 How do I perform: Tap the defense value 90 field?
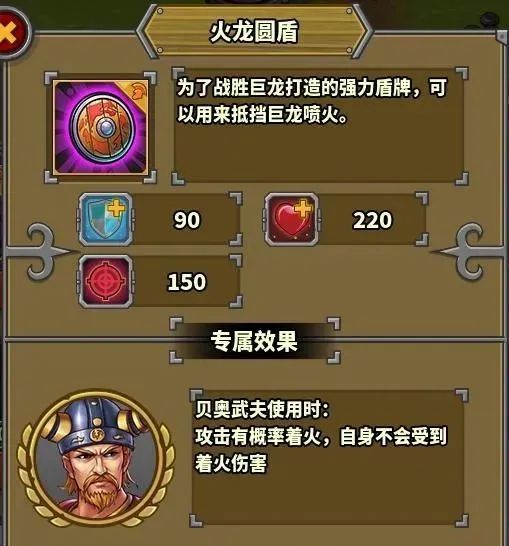[187, 220]
